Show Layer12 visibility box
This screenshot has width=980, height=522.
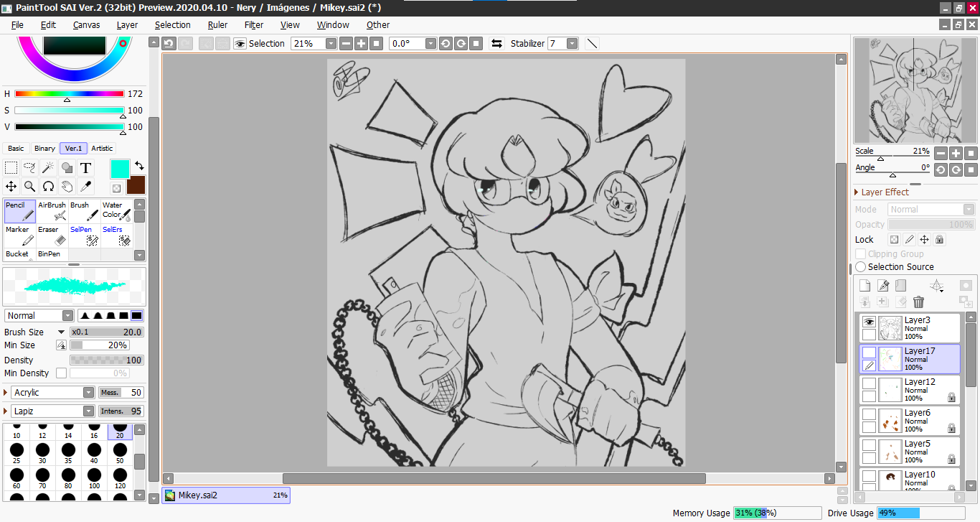click(x=869, y=384)
